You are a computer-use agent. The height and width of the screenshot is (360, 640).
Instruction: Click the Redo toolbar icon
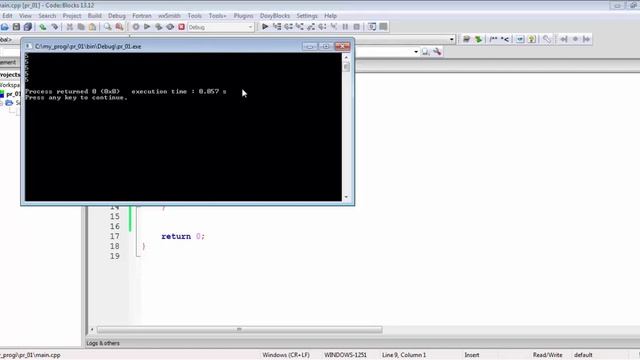(55, 27)
